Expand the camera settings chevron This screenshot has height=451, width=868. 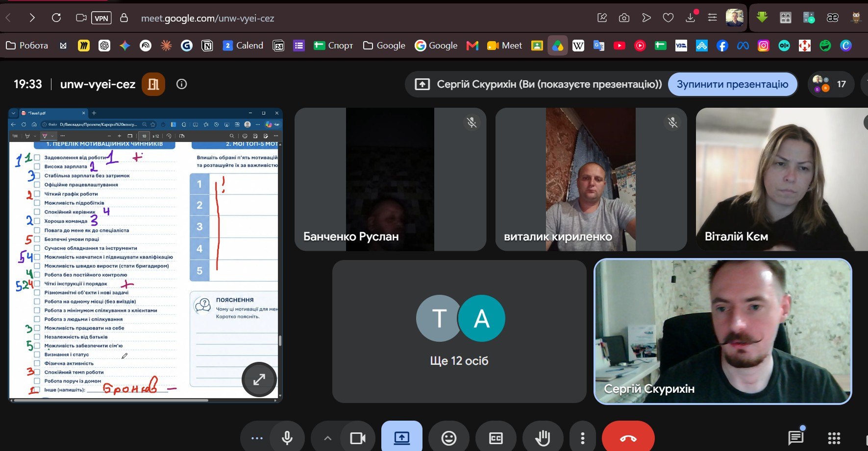coord(328,437)
